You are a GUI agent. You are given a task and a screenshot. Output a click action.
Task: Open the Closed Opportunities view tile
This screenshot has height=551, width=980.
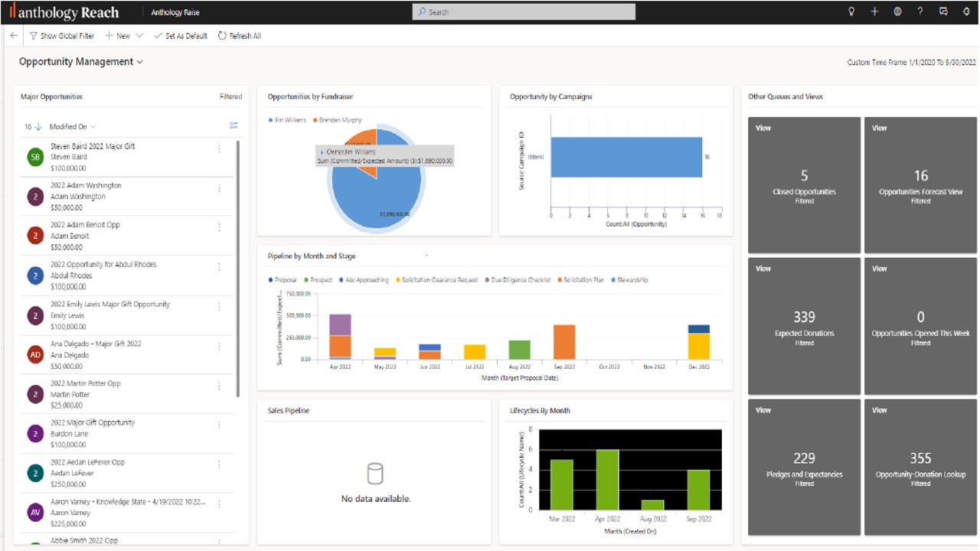804,184
